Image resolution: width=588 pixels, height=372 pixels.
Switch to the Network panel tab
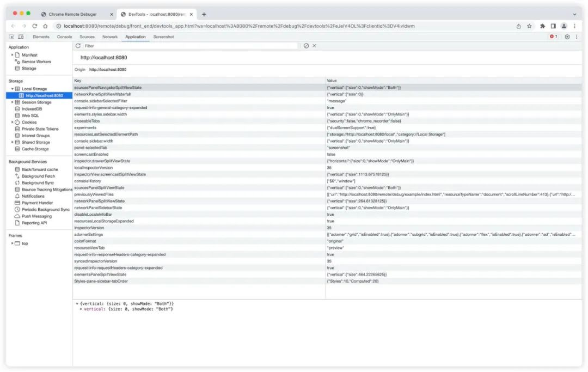coord(109,36)
